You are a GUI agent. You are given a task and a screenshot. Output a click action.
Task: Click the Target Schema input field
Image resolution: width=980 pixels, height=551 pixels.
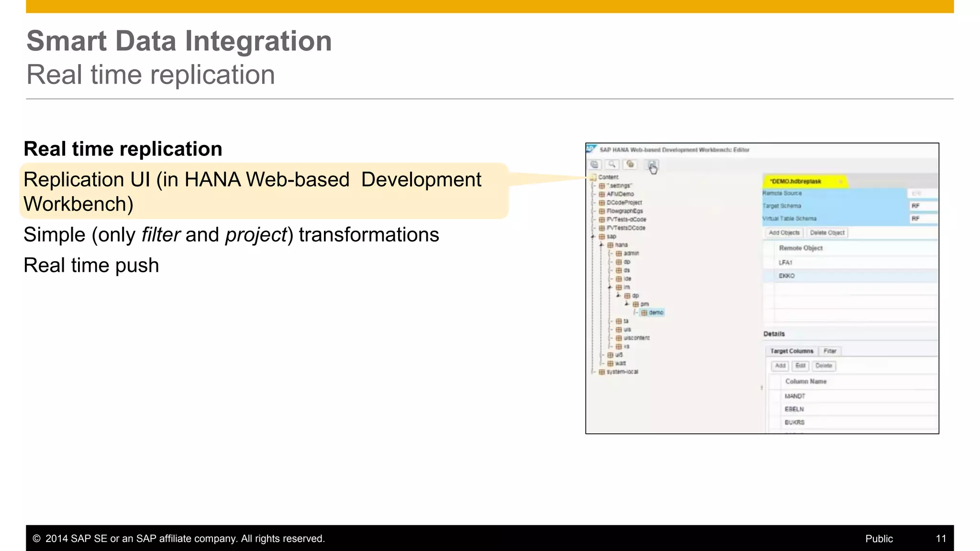click(923, 206)
